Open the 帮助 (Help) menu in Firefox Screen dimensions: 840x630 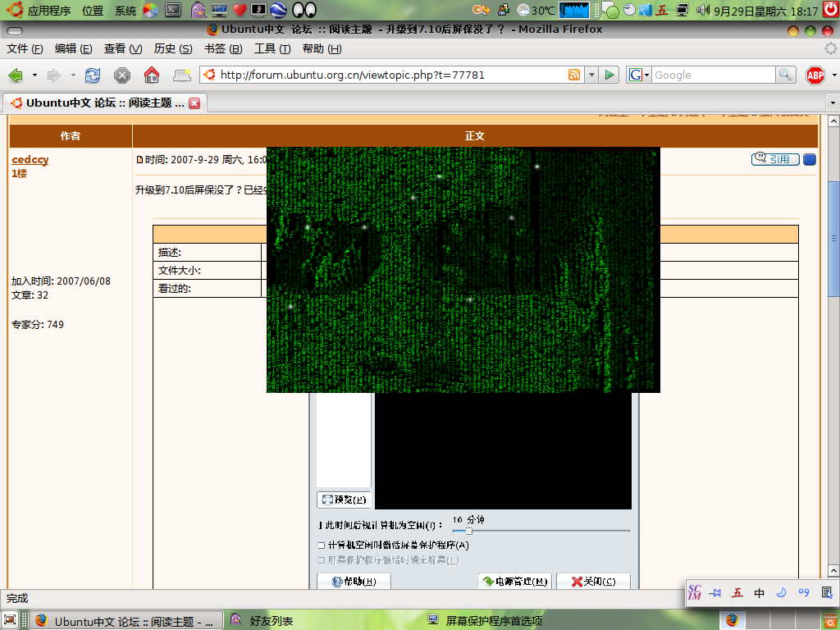click(322, 48)
